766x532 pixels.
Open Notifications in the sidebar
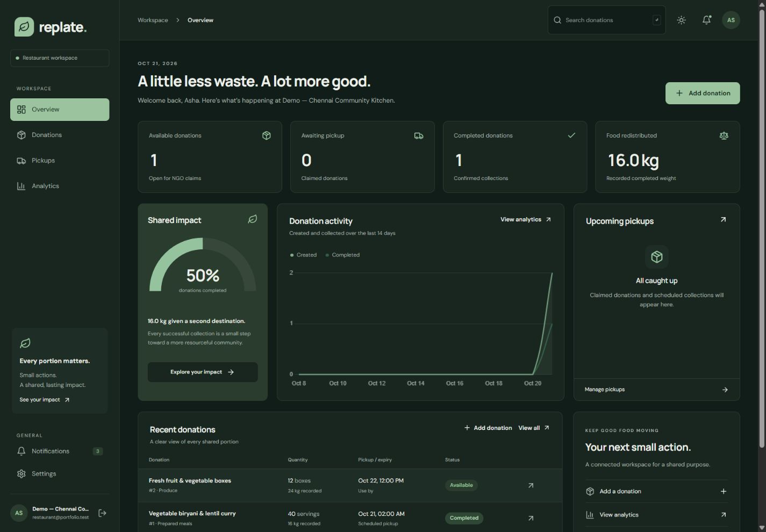[x=60, y=451]
